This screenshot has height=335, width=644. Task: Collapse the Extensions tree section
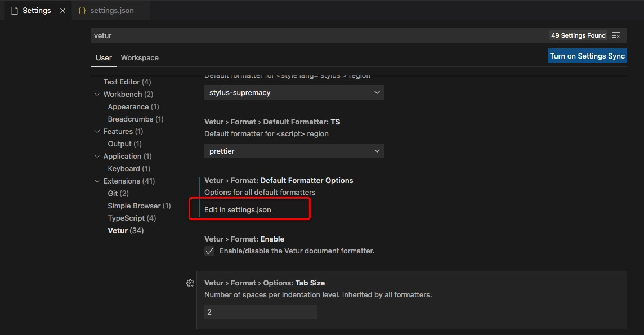97,181
